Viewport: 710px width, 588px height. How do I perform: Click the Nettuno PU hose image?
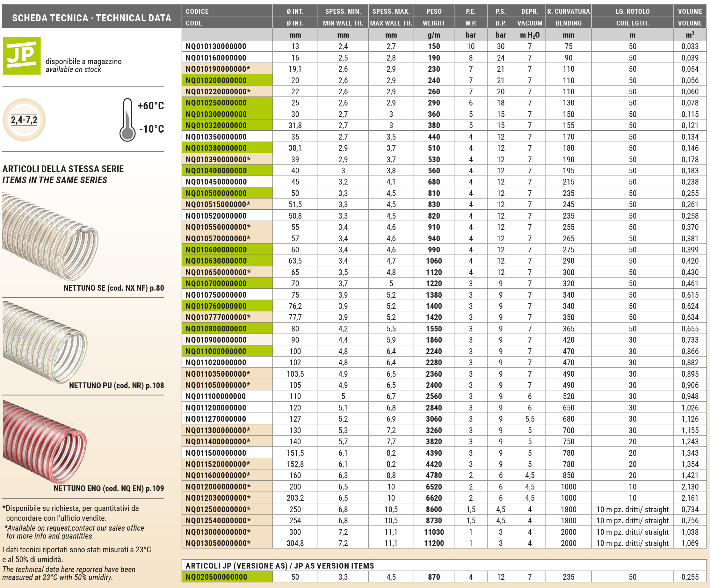pos(45,342)
